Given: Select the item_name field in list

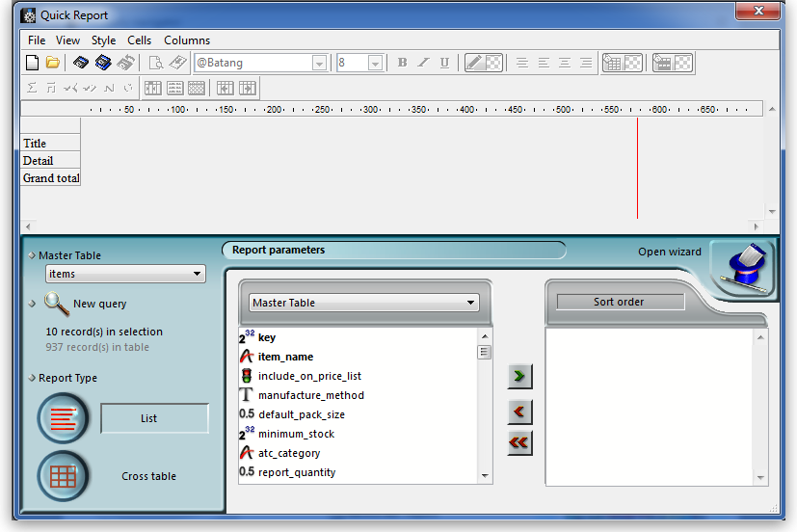Looking at the screenshot, I should pyautogui.click(x=285, y=357).
